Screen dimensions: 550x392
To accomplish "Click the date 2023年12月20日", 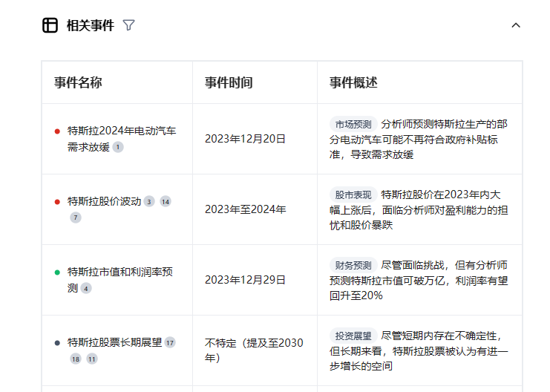I will [245, 139].
